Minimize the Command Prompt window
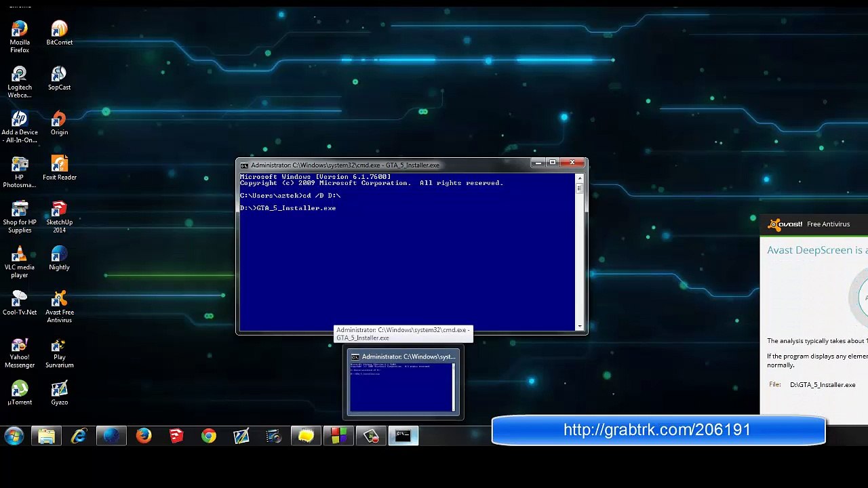The height and width of the screenshot is (488, 868). pyautogui.click(x=538, y=163)
